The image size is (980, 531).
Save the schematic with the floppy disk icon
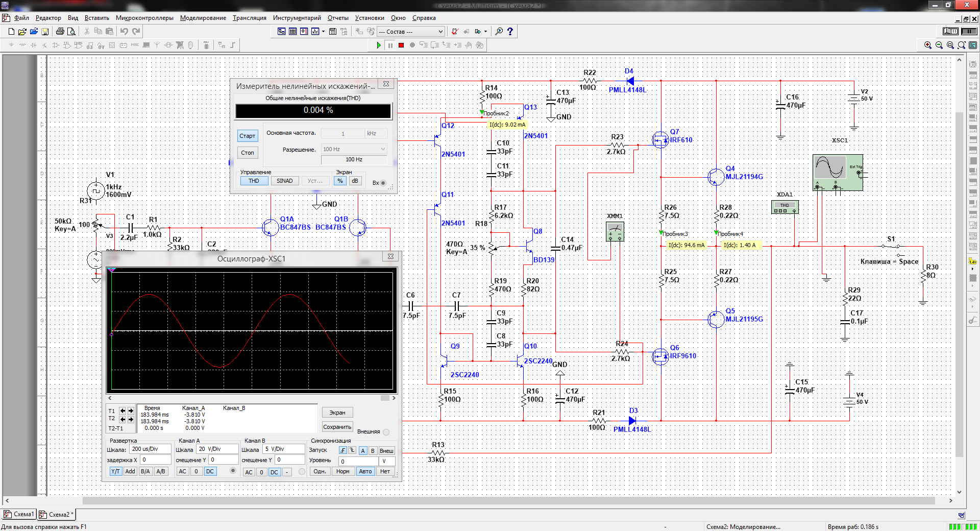45,32
